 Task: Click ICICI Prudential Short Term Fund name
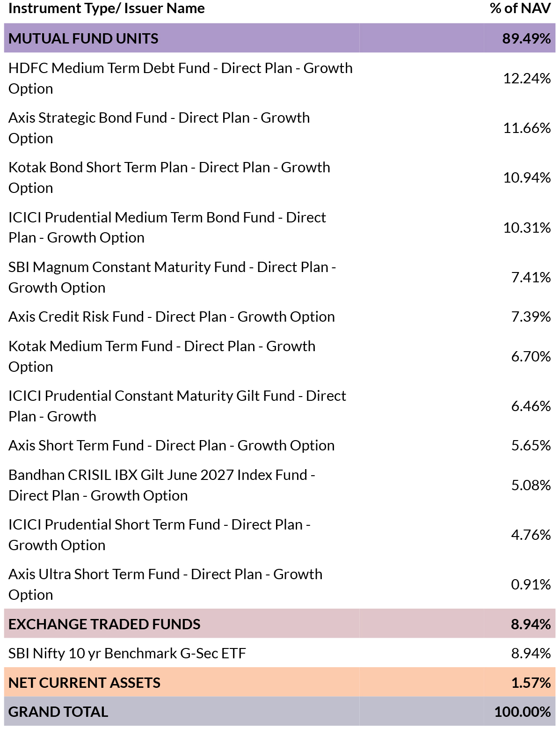pyautogui.click(x=159, y=535)
